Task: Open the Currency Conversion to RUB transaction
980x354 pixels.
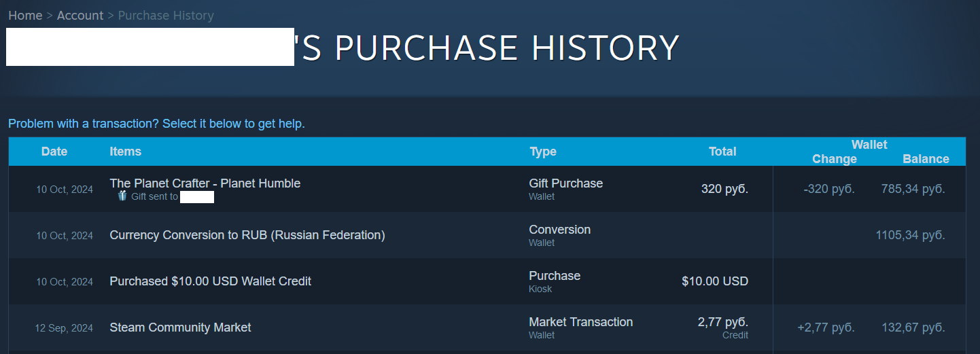Action: tap(247, 235)
